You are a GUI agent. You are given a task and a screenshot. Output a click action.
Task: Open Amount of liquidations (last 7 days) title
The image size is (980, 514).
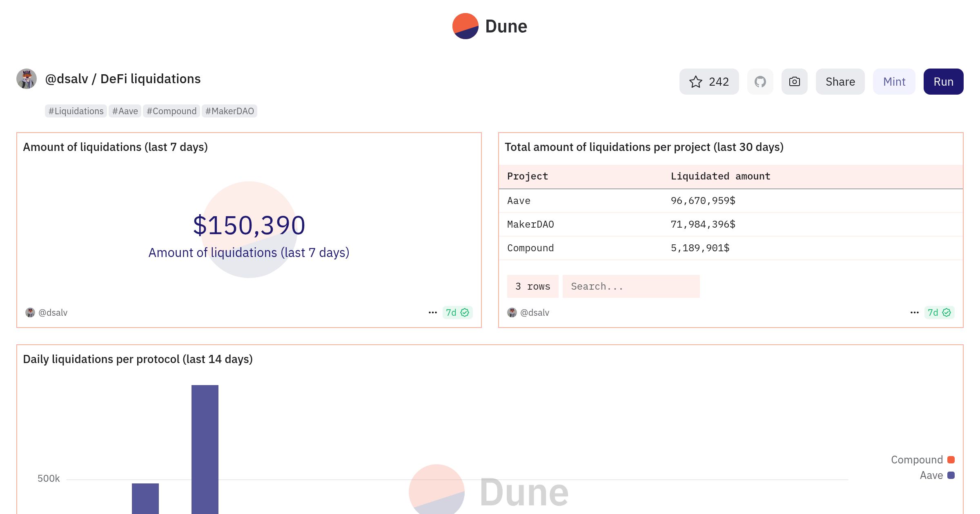click(115, 147)
